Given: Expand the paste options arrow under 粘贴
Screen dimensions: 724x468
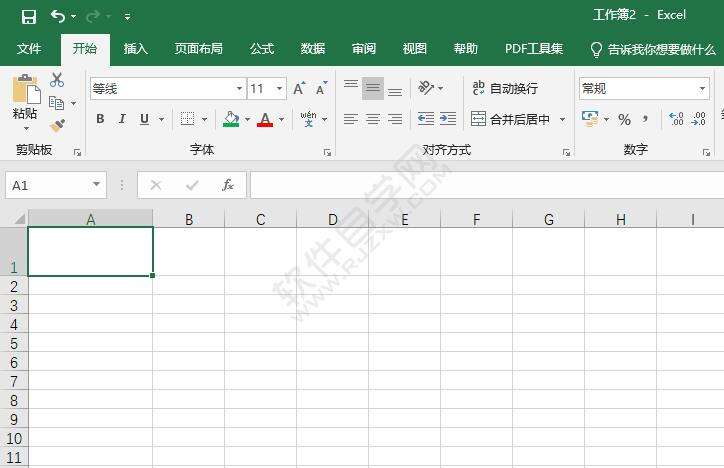Looking at the screenshot, I should coord(26,128).
